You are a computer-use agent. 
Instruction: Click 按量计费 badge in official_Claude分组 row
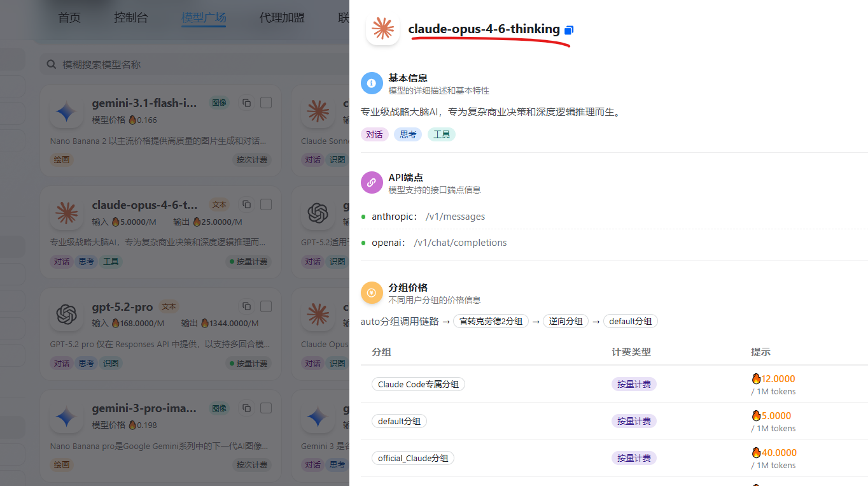[x=634, y=458]
